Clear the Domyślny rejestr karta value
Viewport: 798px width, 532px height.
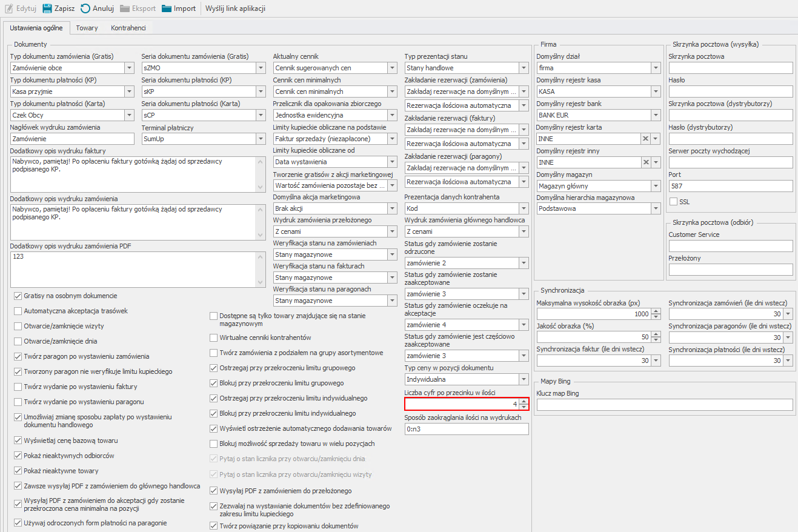coord(646,139)
